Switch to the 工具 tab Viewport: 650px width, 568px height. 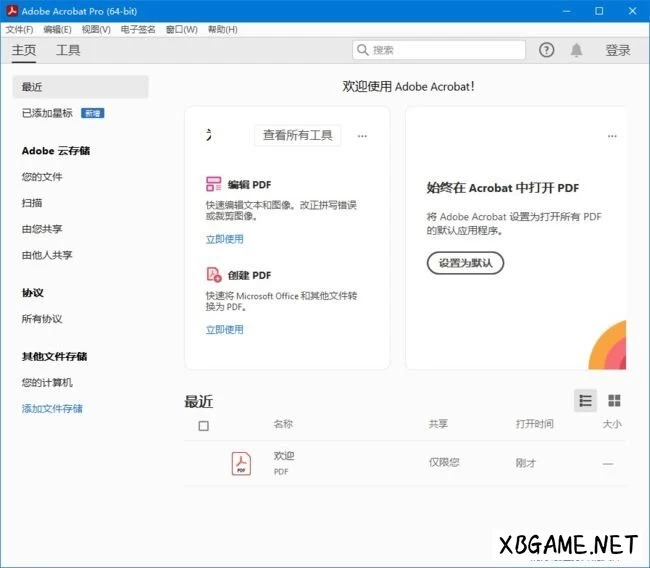pos(68,50)
